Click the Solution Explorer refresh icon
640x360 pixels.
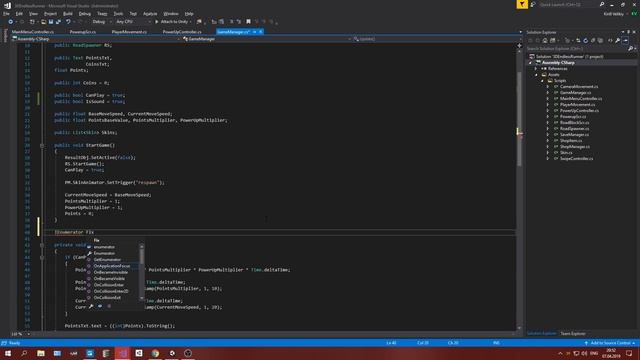585,40
